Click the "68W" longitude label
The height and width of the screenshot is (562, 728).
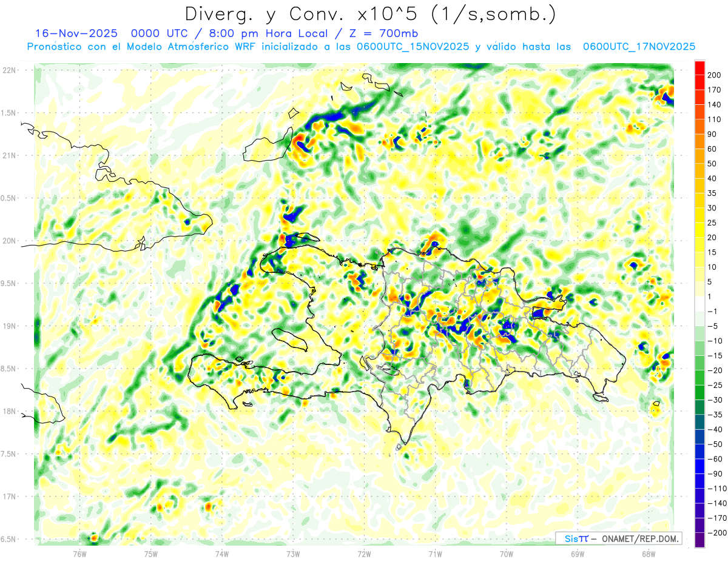point(649,554)
